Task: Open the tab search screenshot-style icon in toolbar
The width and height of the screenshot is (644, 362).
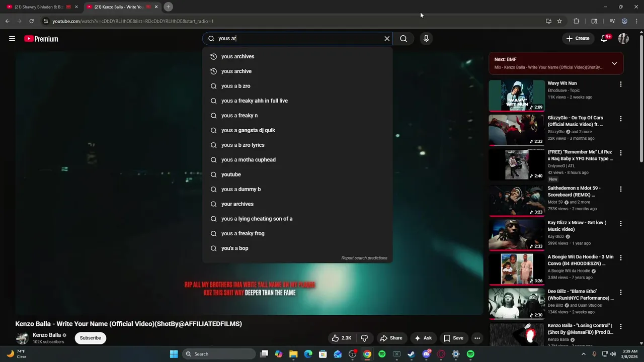Action: (594, 21)
